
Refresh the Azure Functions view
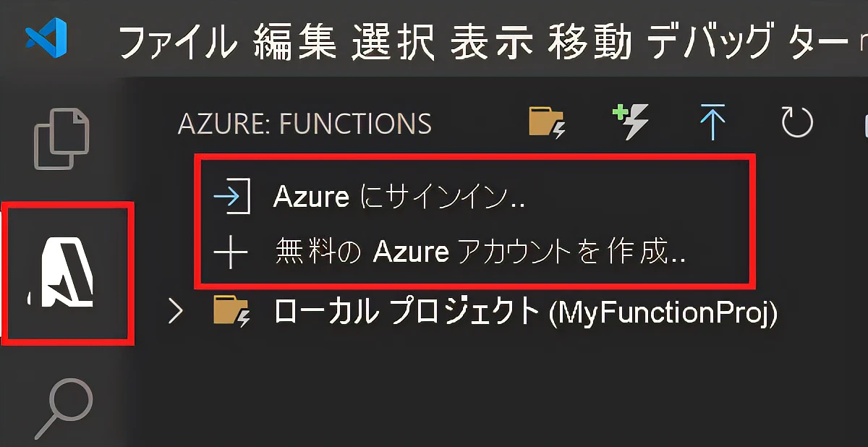pyautogui.click(x=796, y=122)
